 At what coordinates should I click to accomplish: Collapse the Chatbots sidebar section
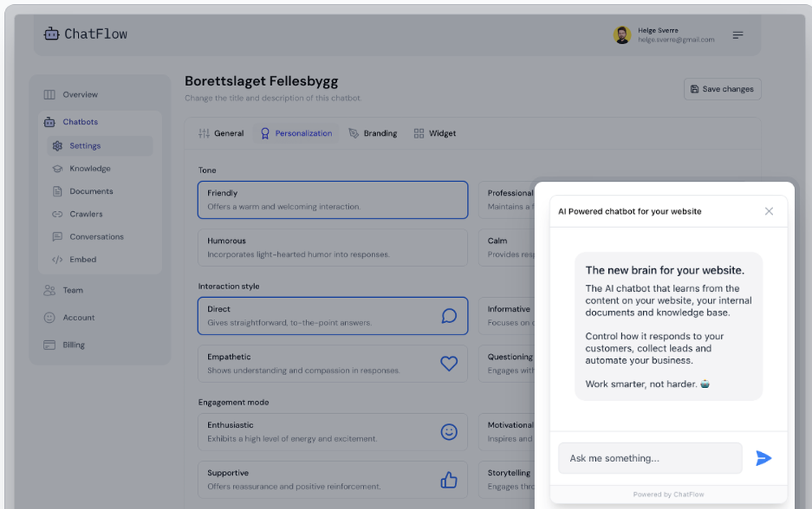point(80,122)
